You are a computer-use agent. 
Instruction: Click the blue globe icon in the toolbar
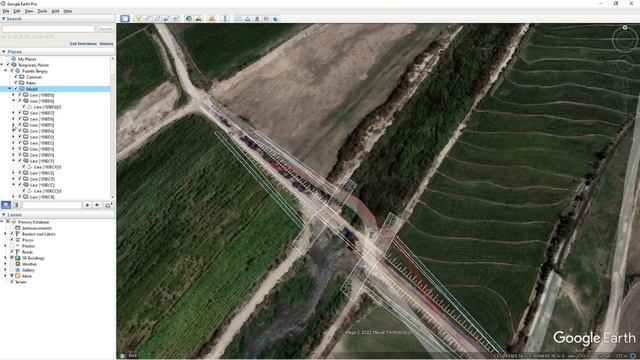pyautogui.click(x=276, y=19)
